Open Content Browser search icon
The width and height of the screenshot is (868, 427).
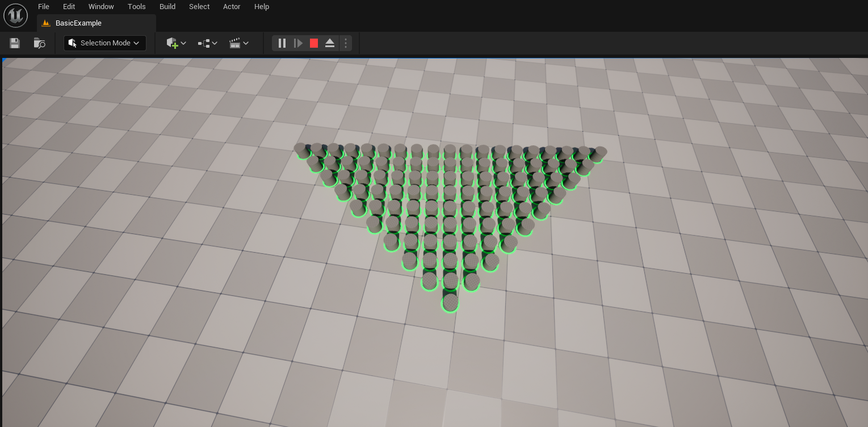39,43
